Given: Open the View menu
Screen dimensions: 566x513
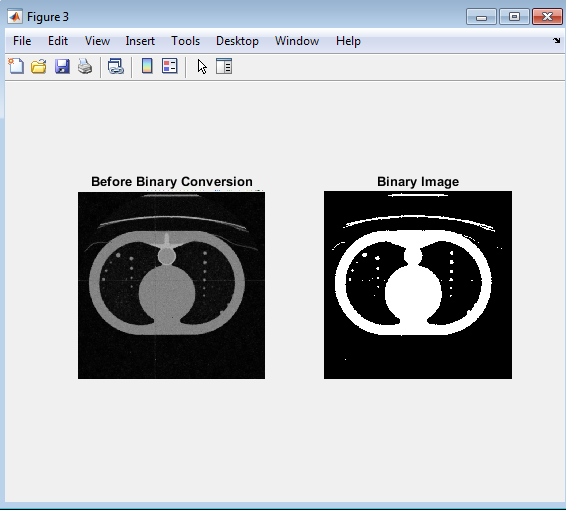Looking at the screenshot, I should (97, 41).
